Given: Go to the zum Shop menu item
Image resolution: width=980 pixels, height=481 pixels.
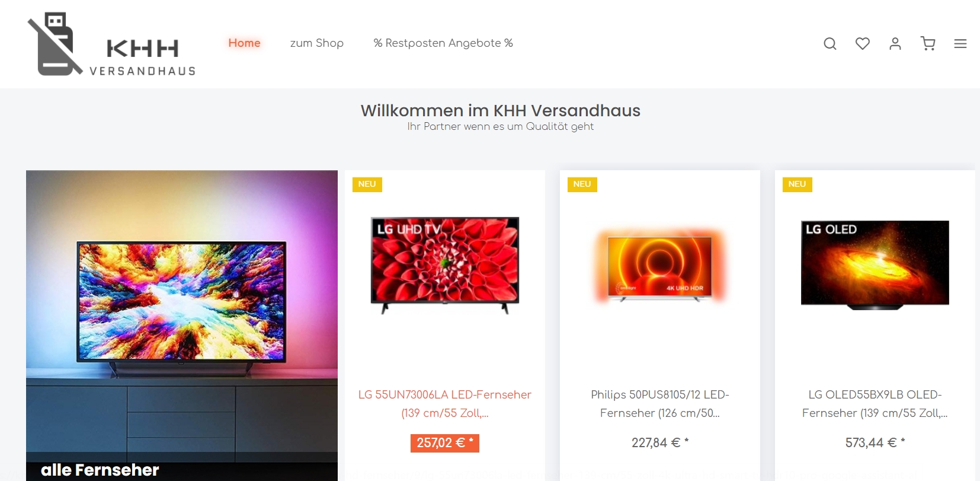Looking at the screenshot, I should (x=317, y=43).
